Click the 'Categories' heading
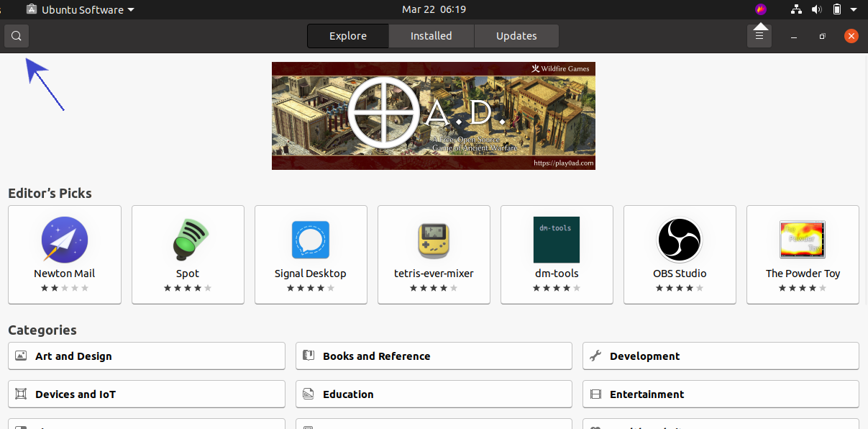The height and width of the screenshot is (429, 868). (42, 330)
